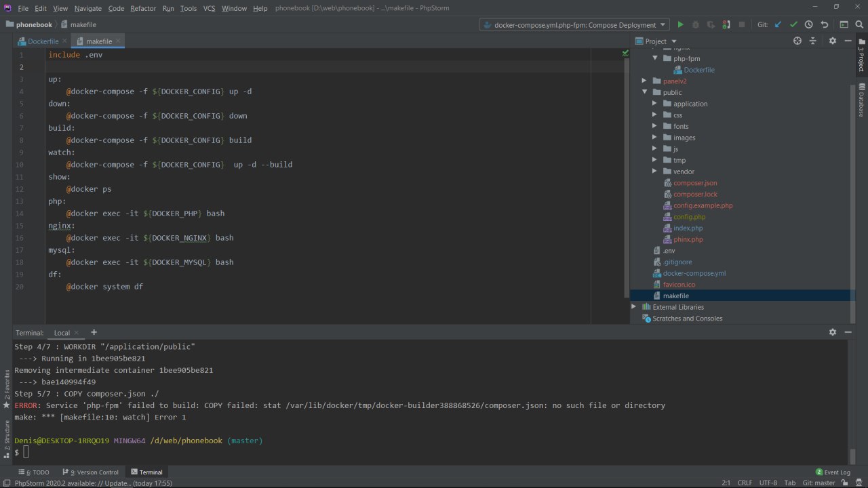Collapse the public folder

(x=645, y=92)
